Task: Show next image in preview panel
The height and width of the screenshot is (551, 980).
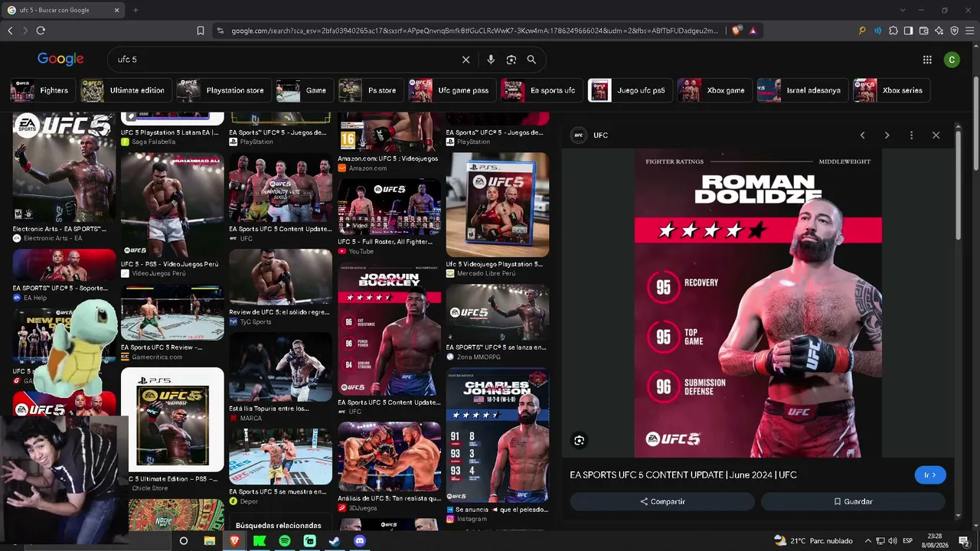Action: click(887, 135)
